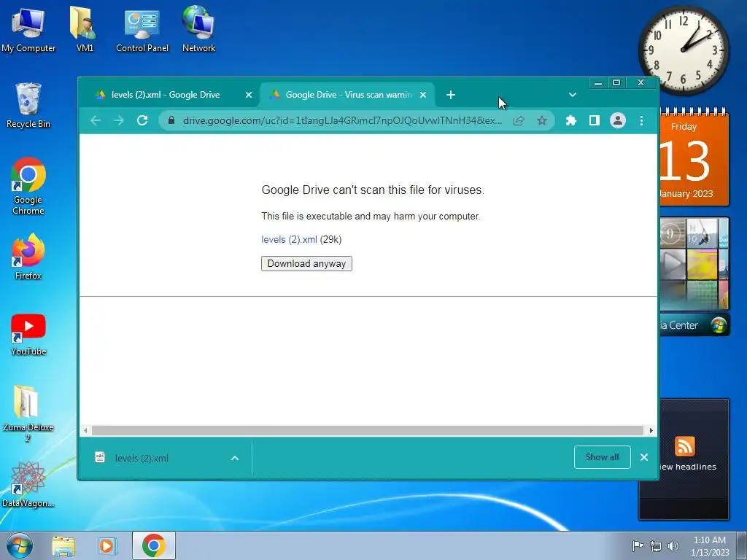This screenshot has height=560, width=747.
Task: Reload the current page
Action: click(142, 120)
